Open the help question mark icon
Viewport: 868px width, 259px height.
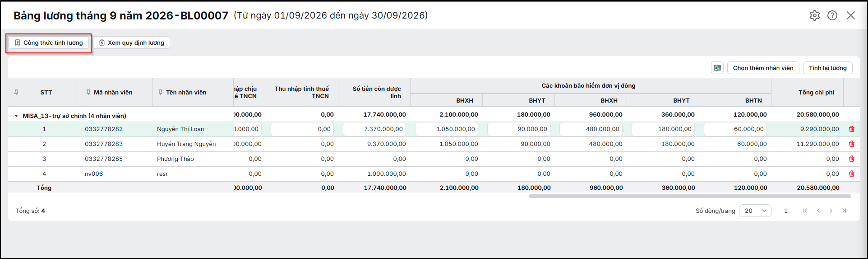tap(832, 15)
